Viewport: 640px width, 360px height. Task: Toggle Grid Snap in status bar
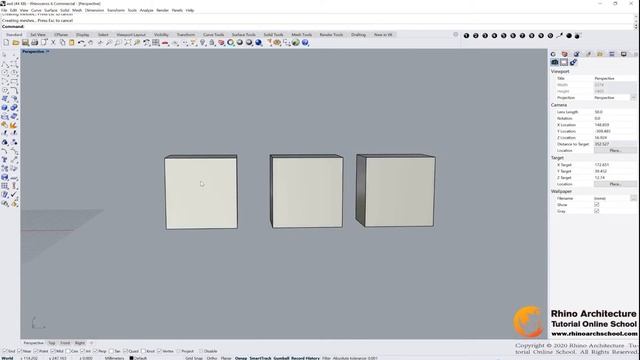[x=193, y=358]
